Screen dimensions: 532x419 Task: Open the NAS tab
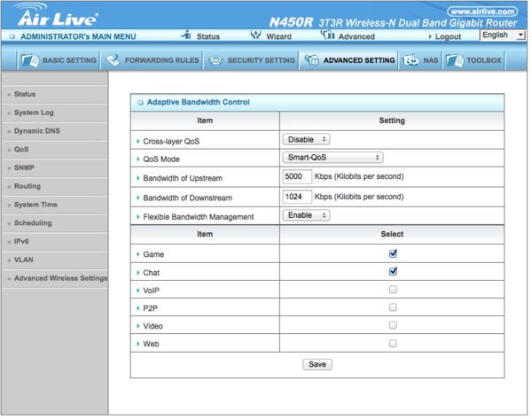(420, 61)
